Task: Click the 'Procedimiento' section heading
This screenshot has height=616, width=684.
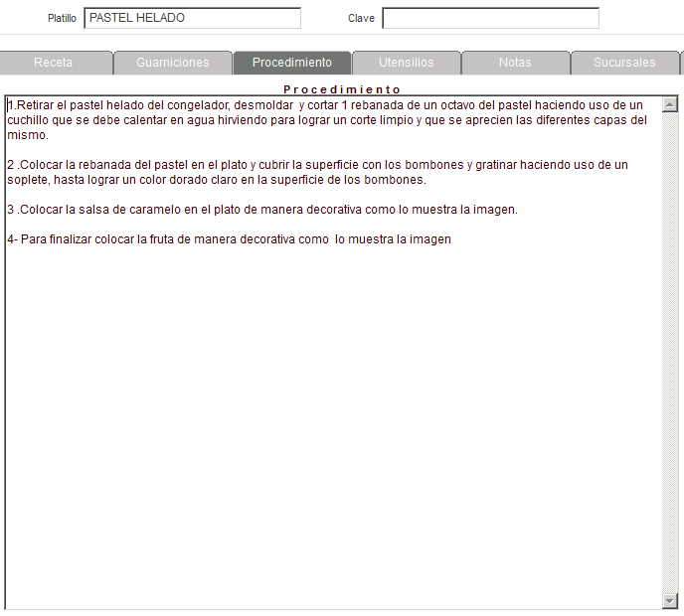Action: pyautogui.click(x=342, y=89)
